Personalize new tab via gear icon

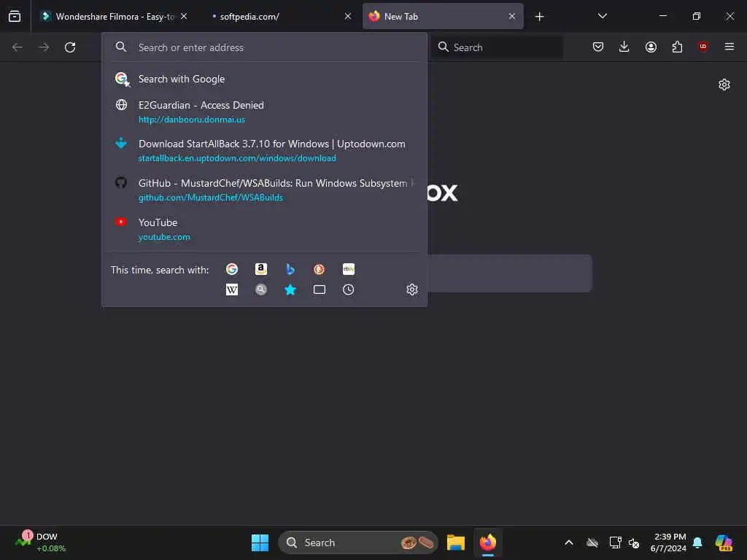(x=724, y=85)
